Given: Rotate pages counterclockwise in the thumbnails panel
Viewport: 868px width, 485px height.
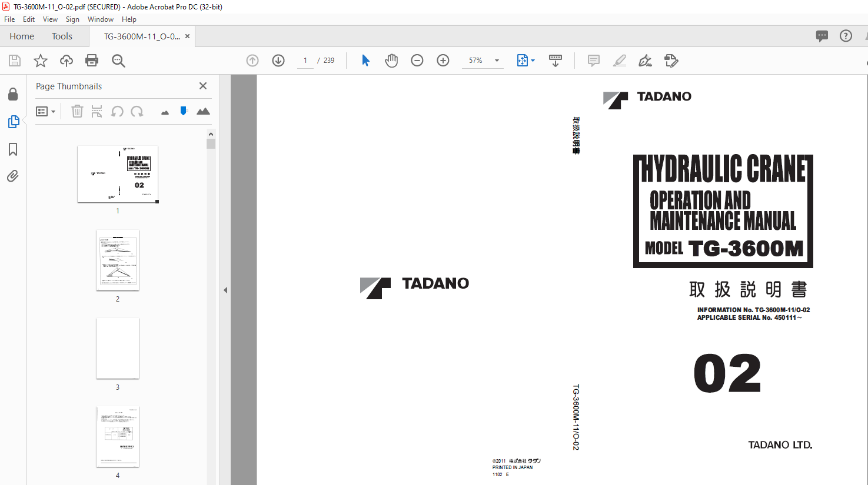Looking at the screenshot, I should pos(117,111).
